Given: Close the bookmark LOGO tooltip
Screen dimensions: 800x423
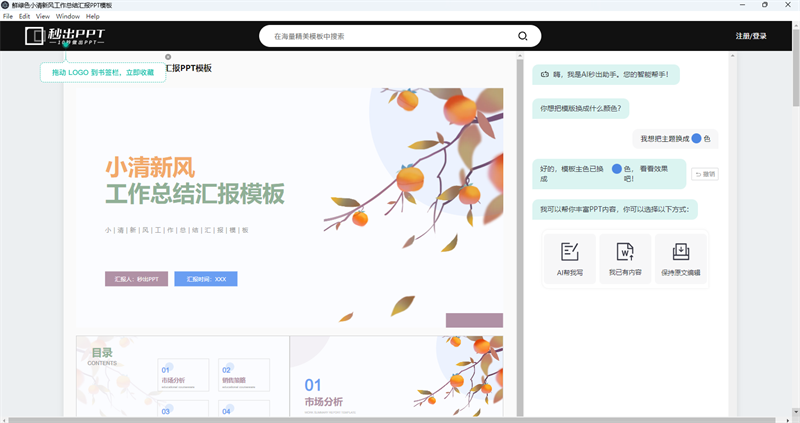Looking at the screenshot, I should coord(168,57).
